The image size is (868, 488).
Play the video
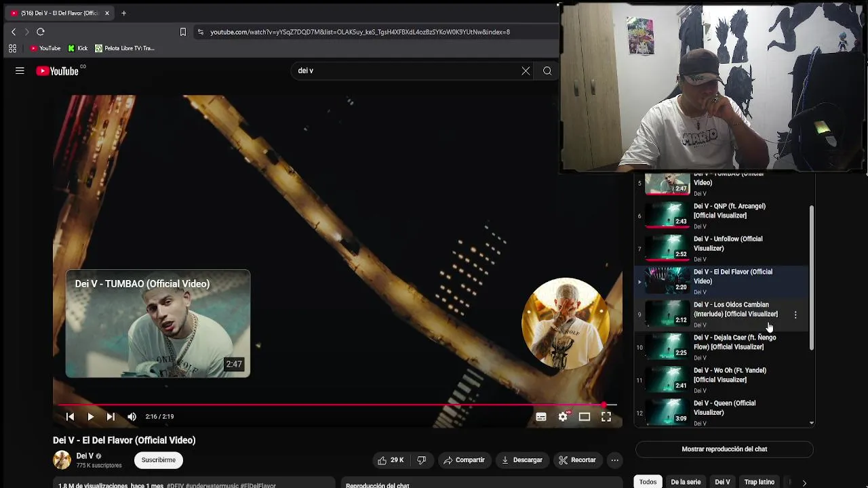pos(90,417)
